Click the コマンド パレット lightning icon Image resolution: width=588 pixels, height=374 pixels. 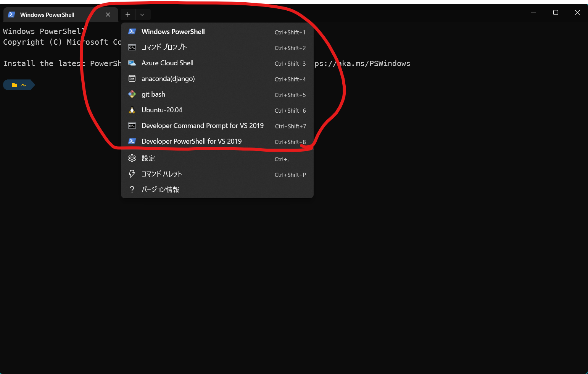click(x=132, y=174)
